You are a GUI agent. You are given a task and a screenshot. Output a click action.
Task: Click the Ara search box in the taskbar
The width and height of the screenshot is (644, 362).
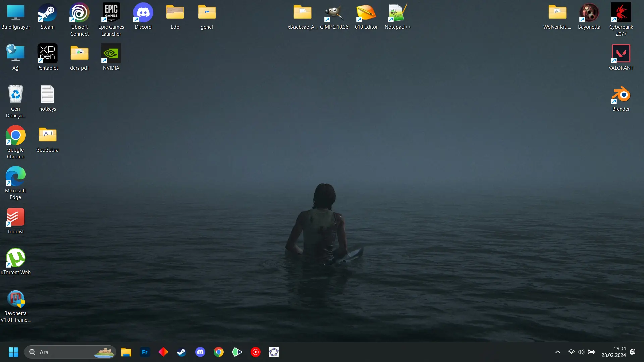tap(70, 352)
